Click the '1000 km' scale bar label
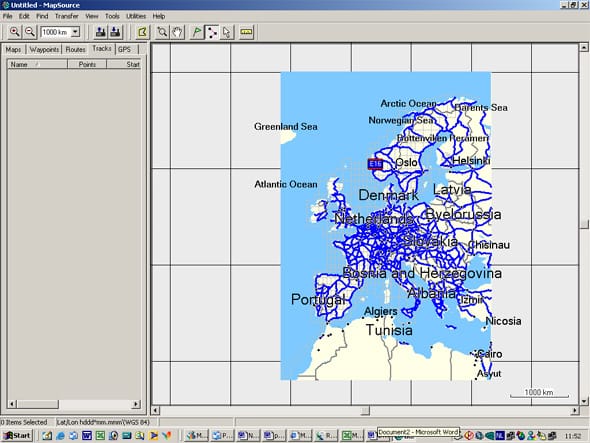 (538, 392)
